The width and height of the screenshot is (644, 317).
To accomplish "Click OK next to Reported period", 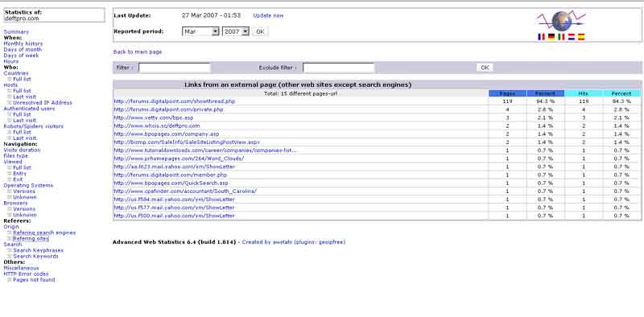I will [x=260, y=31].
